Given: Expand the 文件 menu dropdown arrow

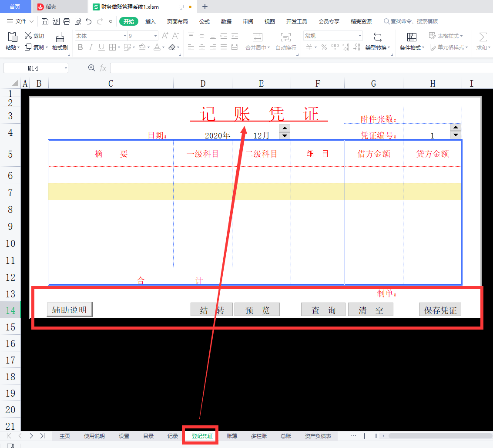Looking at the screenshot, I should [x=31, y=21].
